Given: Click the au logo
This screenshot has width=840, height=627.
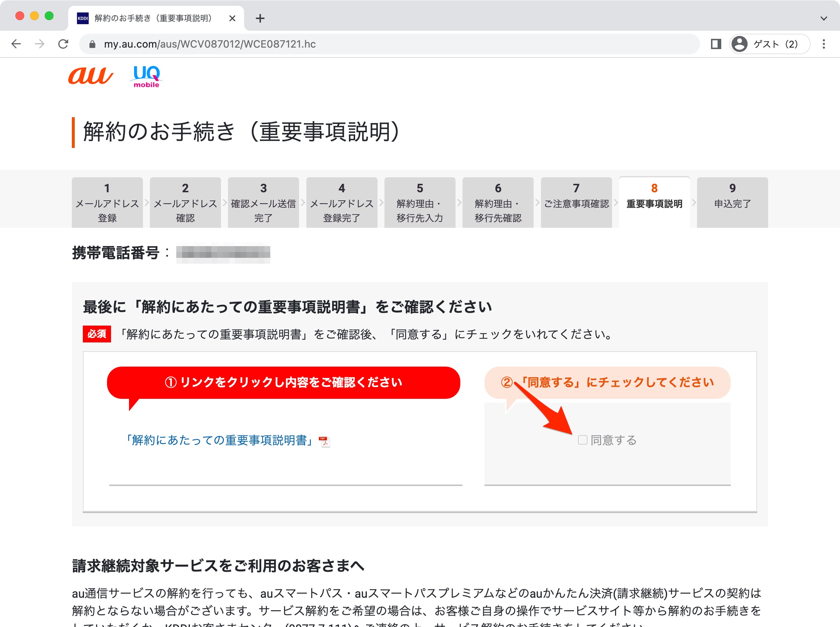Looking at the screenshot, I should (91, 76).
